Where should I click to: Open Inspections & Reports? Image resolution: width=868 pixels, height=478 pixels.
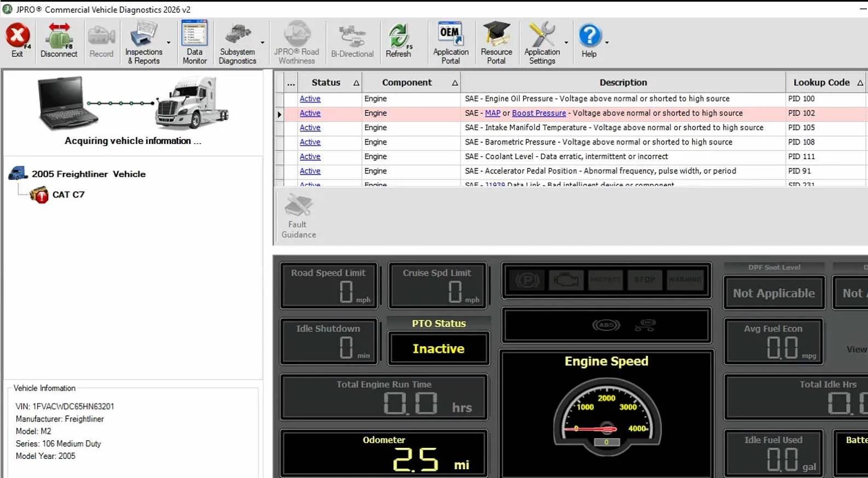pos(144,43)
